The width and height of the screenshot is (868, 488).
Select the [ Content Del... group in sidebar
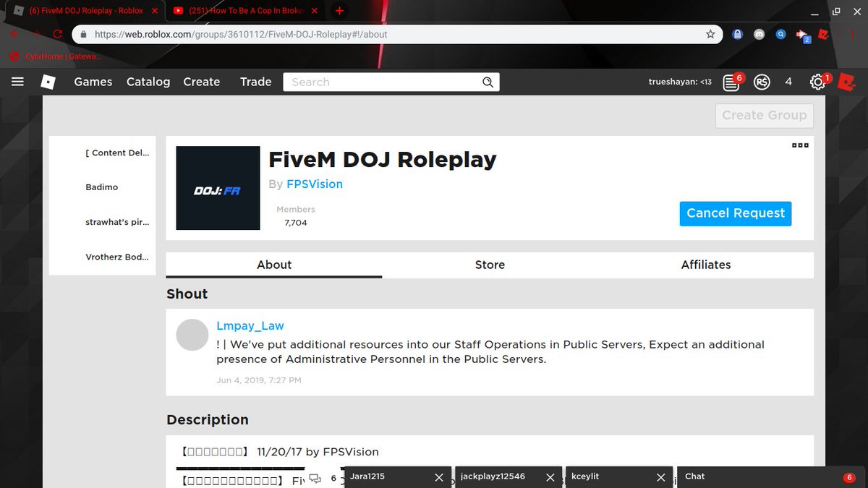tap(117, 153)
